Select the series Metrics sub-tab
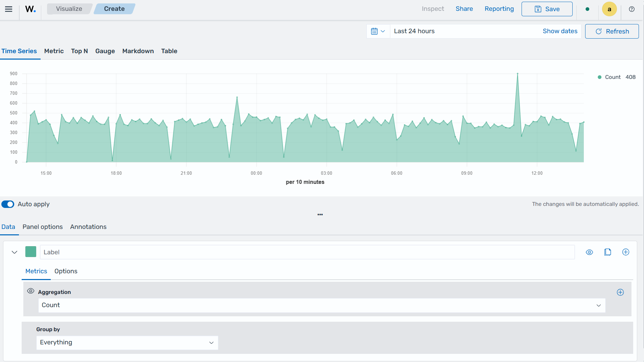This screenshot has height=362, width=644. click(36, 271)
